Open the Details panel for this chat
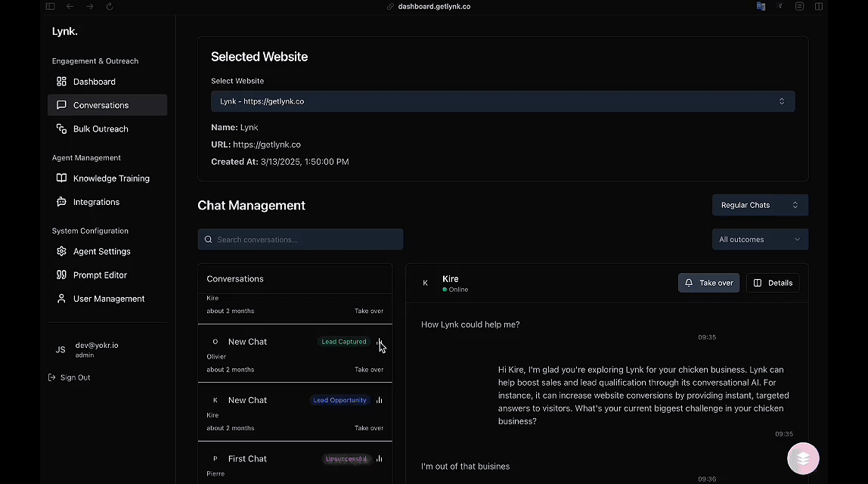Screen dimensions: 868x484 (773, 283)
